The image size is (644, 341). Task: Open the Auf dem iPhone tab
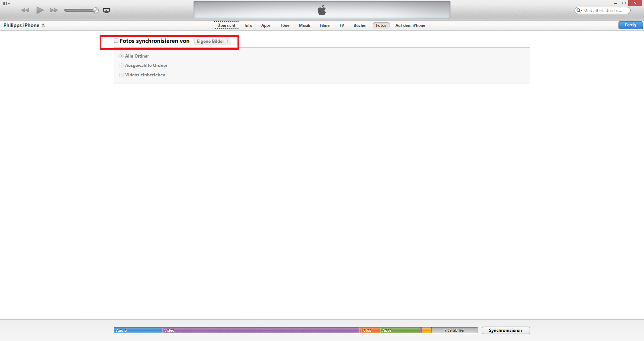pyautogui.click(x=410, y=25)
